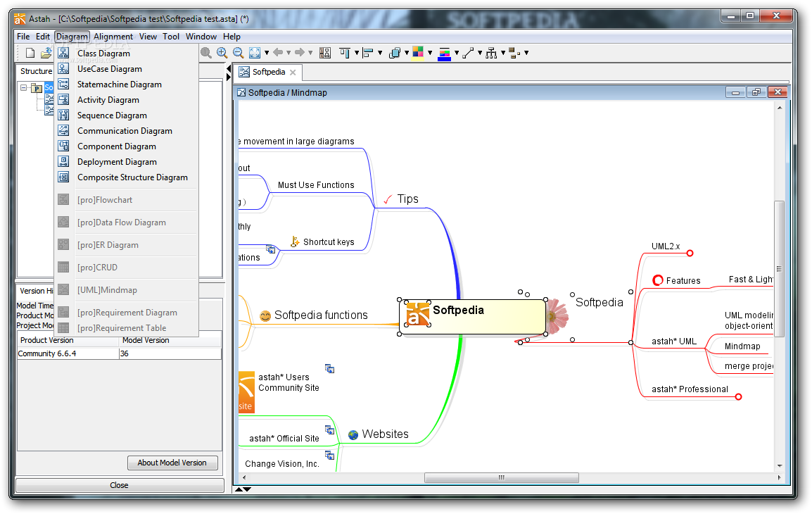Image resolution: width=812 pixels, height=514 pixels.
Task: Open the fill color dropdown arrow
Action: pos(430,53)
